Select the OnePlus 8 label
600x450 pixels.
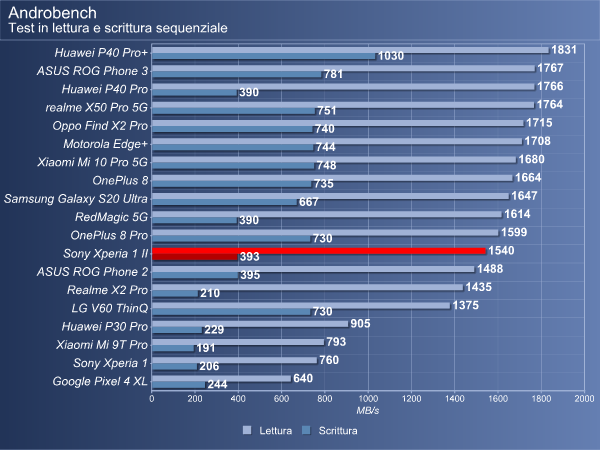point(120,180)
